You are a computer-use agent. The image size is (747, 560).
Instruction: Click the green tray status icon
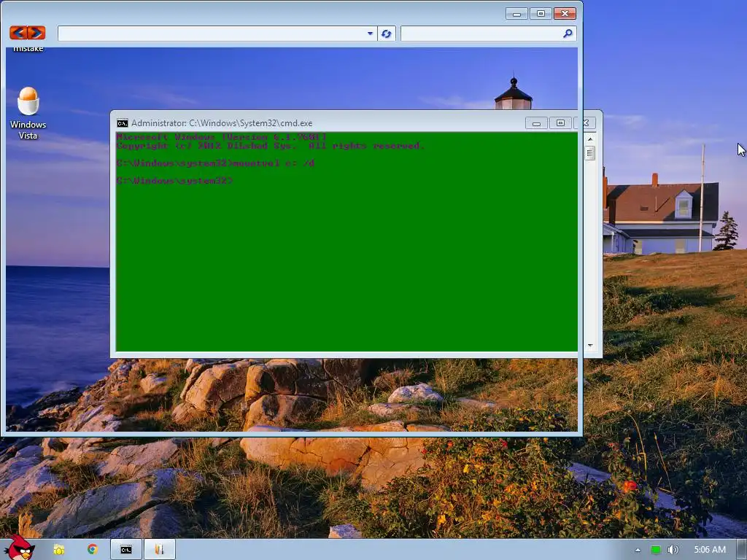pyautogui.click(x=656, y=550)
